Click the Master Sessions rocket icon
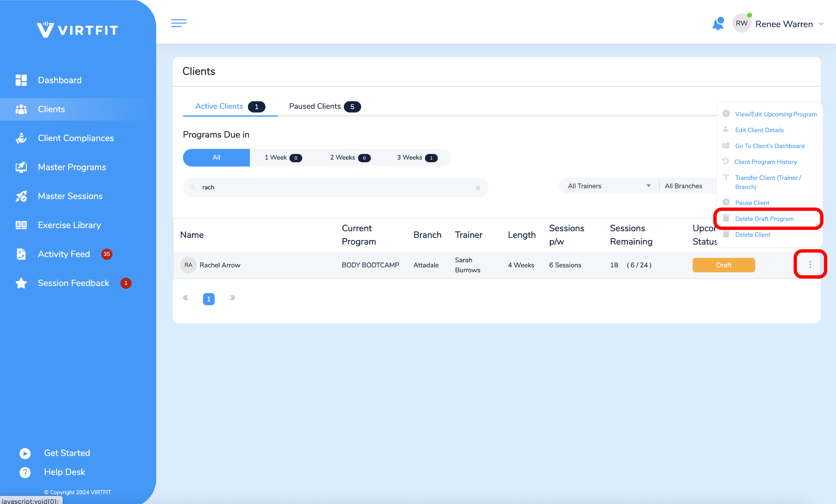836x504 pixels. coord(21,196)
